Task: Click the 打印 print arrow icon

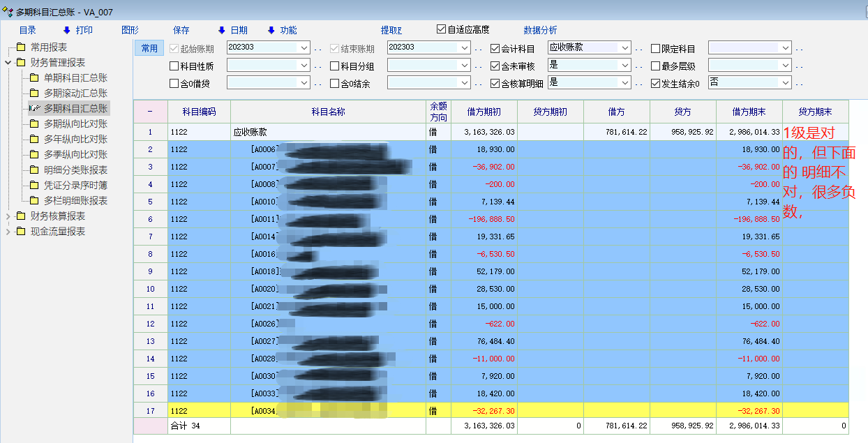Action: click(x=67, y=30)
